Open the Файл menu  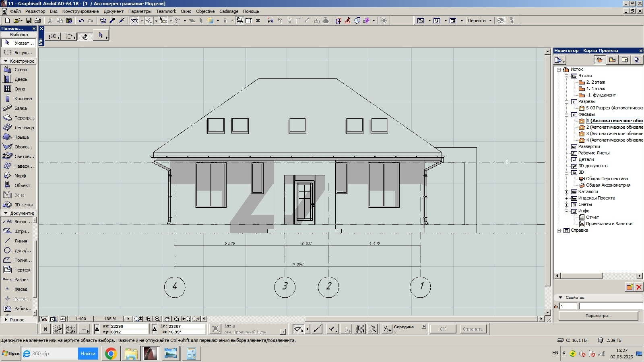tap(15, 11)
